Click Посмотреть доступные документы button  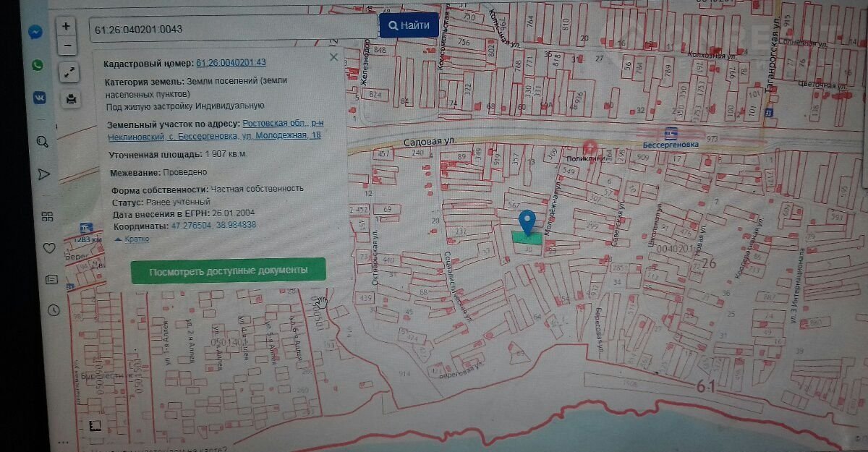tap(228, 270)
